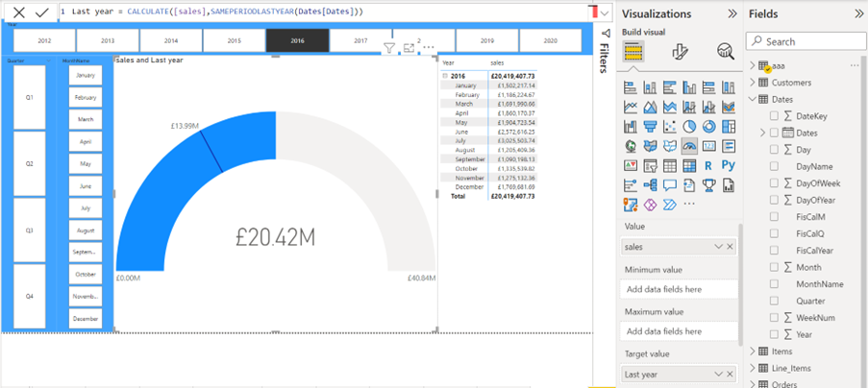Screen dimensions: 868x388
Task: Open the Analytics magnifier icon
Action: pyautogui.click(x=725, y=52)
